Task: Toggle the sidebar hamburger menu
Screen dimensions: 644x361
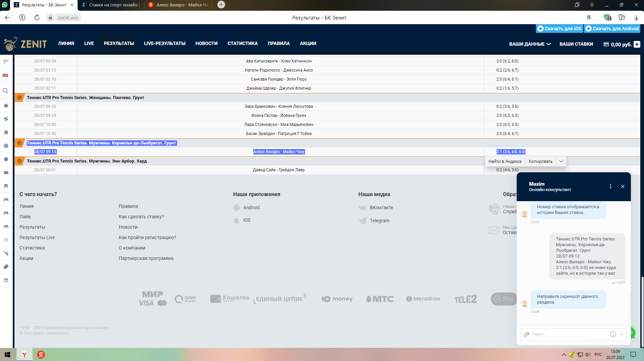Action: 6,61
